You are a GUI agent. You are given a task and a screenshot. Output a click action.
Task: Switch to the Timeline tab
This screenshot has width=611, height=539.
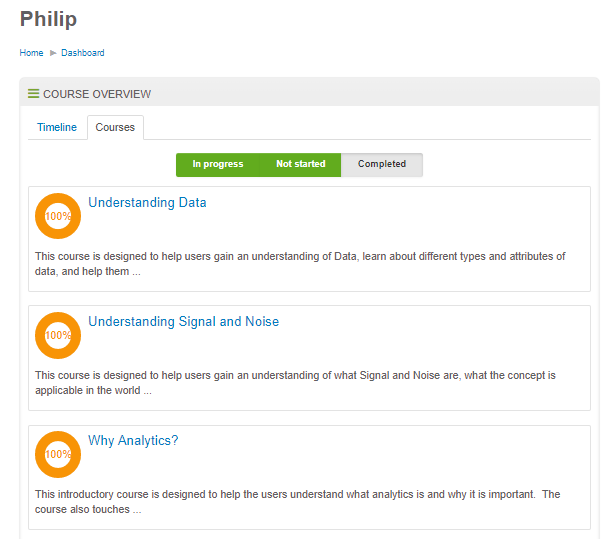tap(57, 127)
